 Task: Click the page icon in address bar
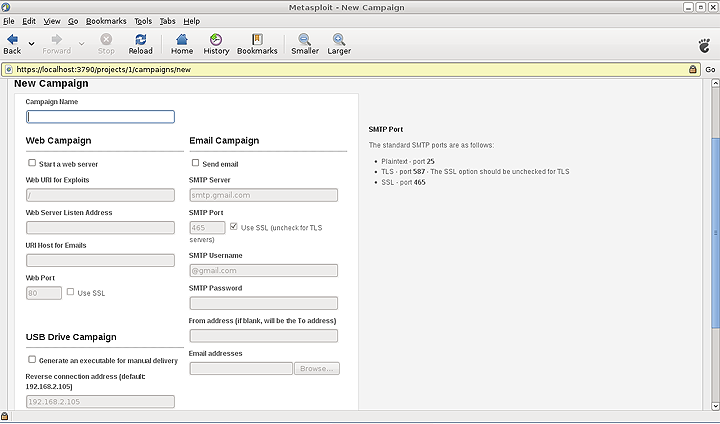(9, 69)
